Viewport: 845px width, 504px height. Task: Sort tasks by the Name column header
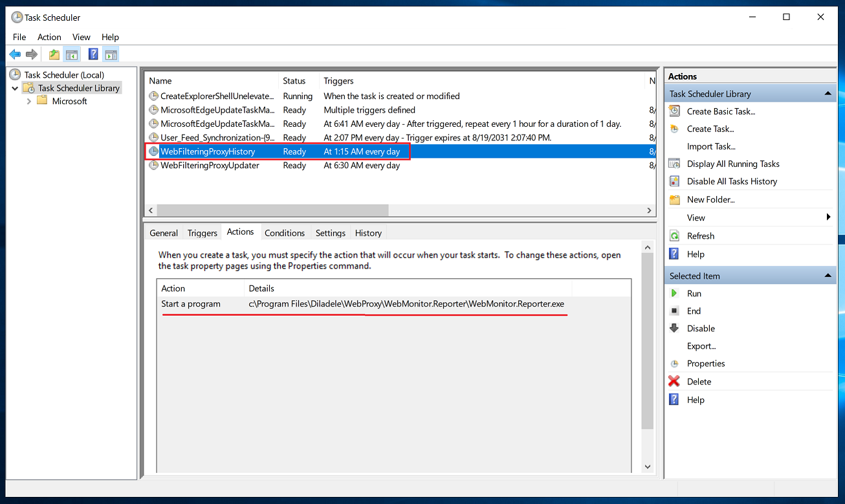click(212, 81)
